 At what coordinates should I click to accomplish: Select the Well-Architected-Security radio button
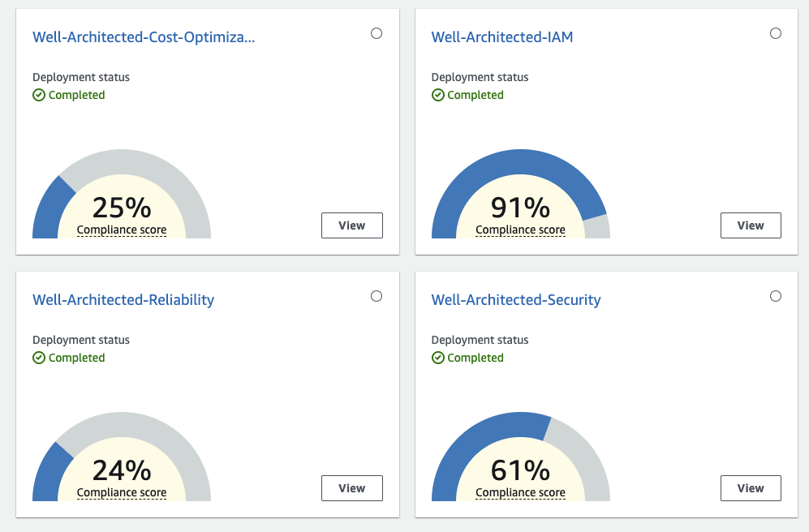tap(775, 296)
